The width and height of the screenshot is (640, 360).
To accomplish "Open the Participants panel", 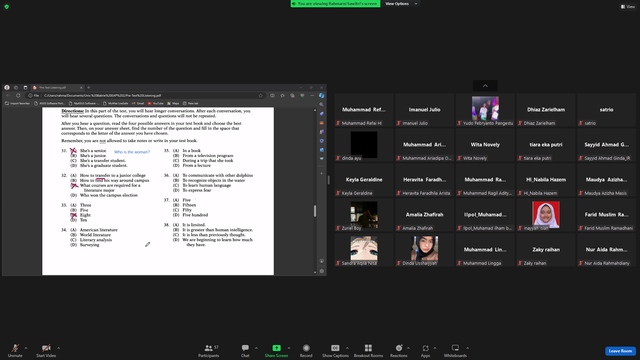I will [209, 350].
